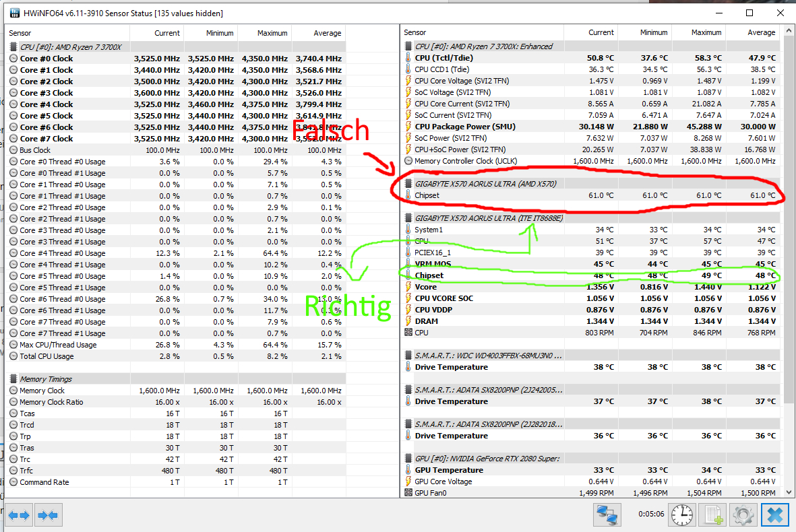Screen dimensions: 796x532
Task: Click the Memory Clock sensor icon
Action: click(13, 391)
